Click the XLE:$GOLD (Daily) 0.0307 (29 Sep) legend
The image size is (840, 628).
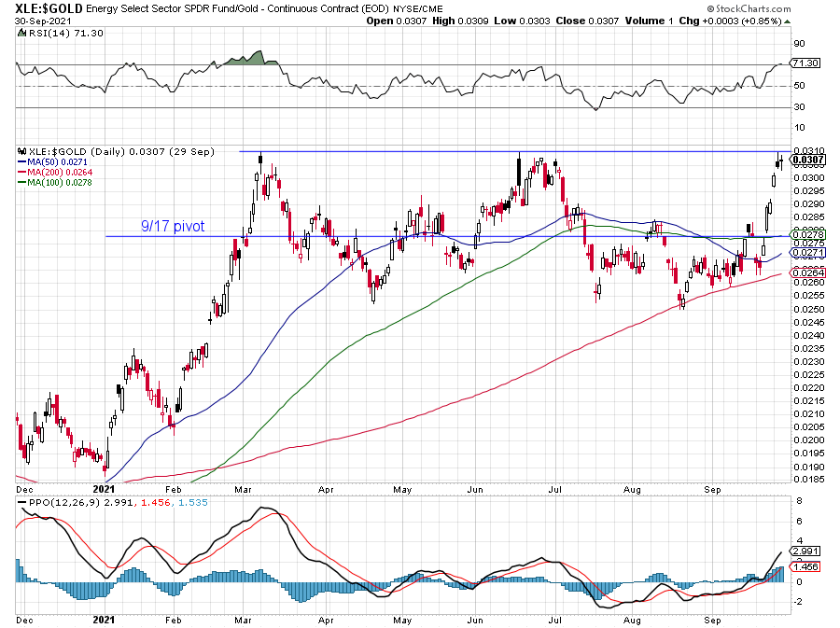121,151
